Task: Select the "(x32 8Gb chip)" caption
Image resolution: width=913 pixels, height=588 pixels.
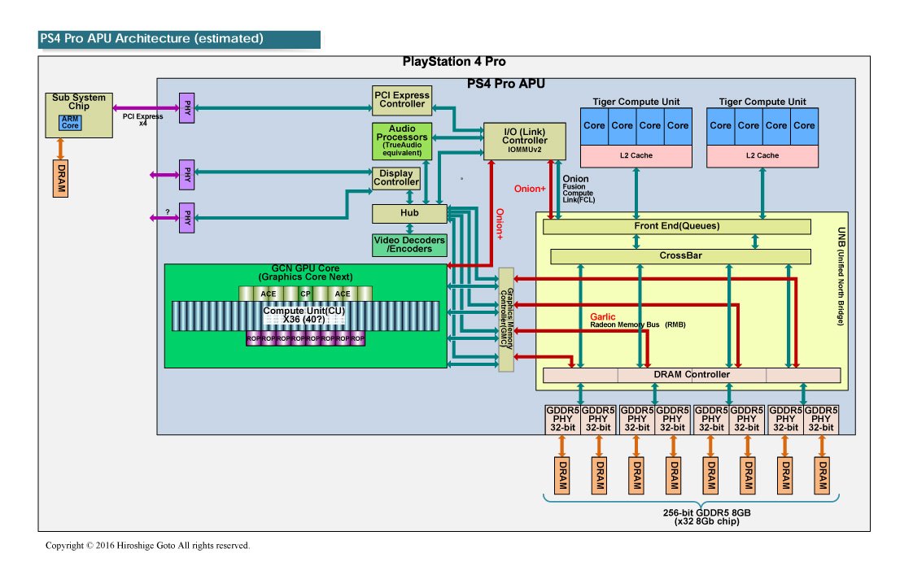Action: click(707, 521)
